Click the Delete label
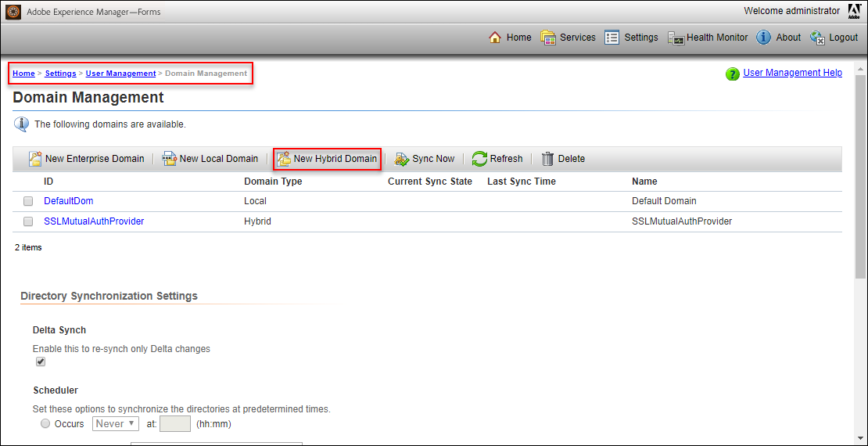Image resolution: width=868 pixels, height=446 pixels. point(572,159)
